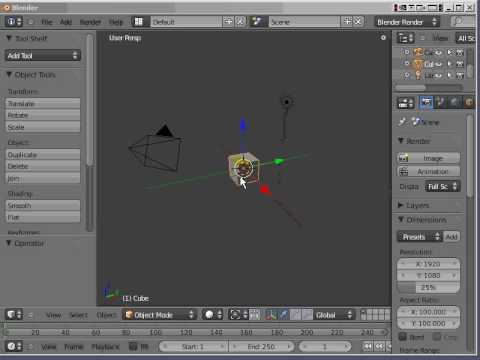The height and width of the screenshot is (360, 480).
Task: Toggle selectability arrow for Camera row
Action: click(x=450, y=53)
